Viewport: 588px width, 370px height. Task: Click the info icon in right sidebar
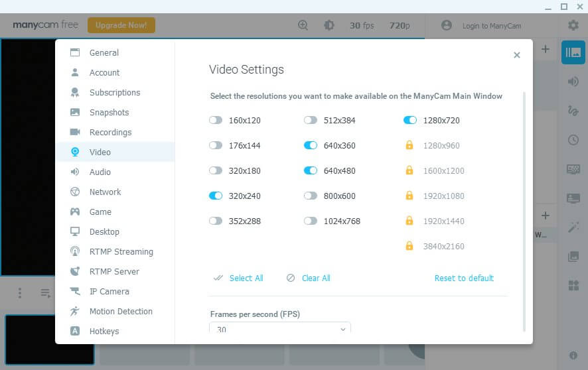pyautogui.click(x=573, y=355)
